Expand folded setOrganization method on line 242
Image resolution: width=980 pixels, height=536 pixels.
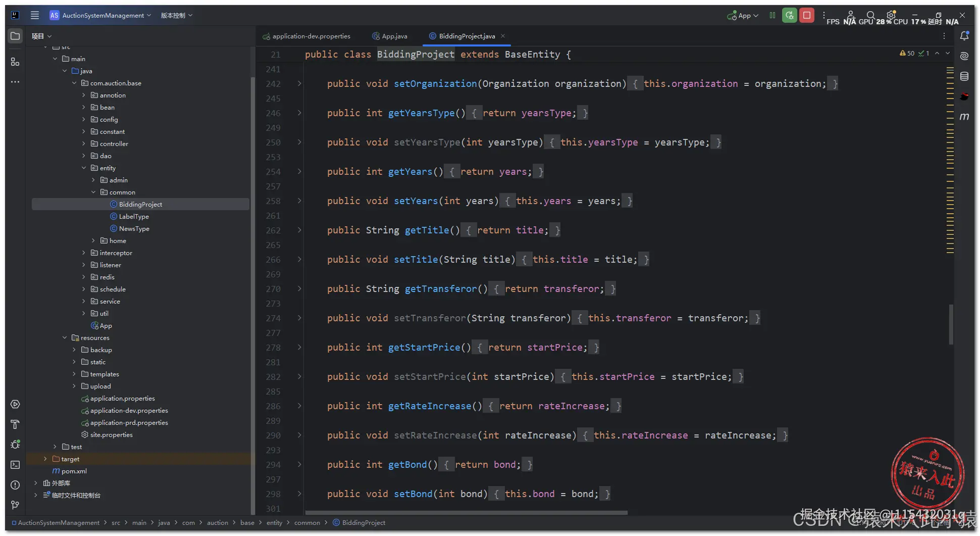coord(299,83)
